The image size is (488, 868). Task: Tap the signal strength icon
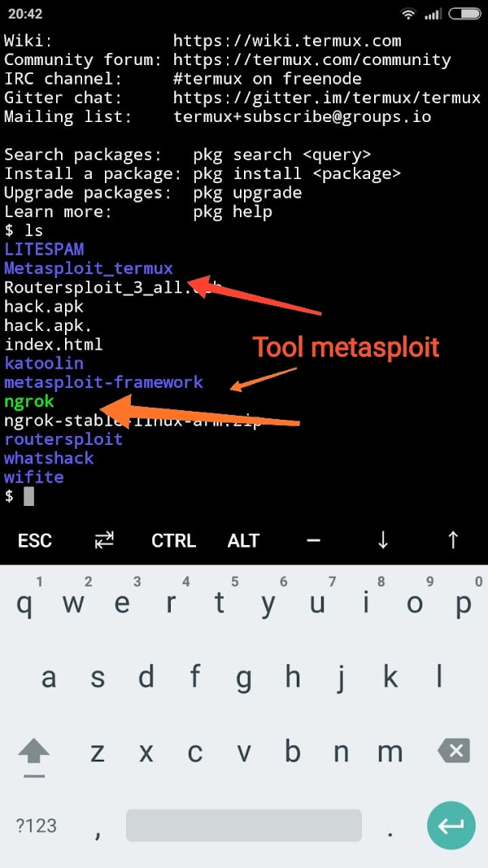[433, 15]
